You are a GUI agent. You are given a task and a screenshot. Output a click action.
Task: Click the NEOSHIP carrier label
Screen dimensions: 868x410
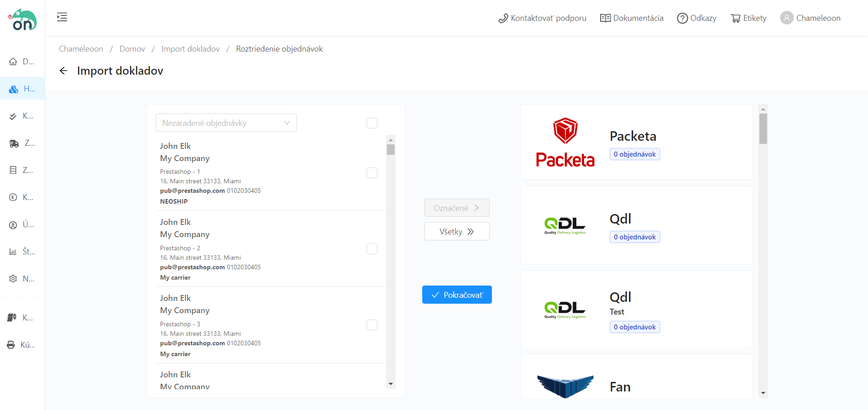point(174,201)
